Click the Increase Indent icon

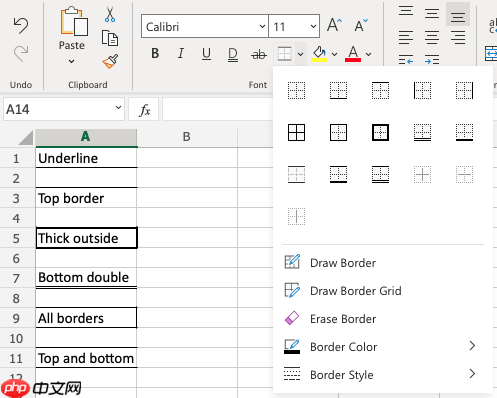(432, 60)
